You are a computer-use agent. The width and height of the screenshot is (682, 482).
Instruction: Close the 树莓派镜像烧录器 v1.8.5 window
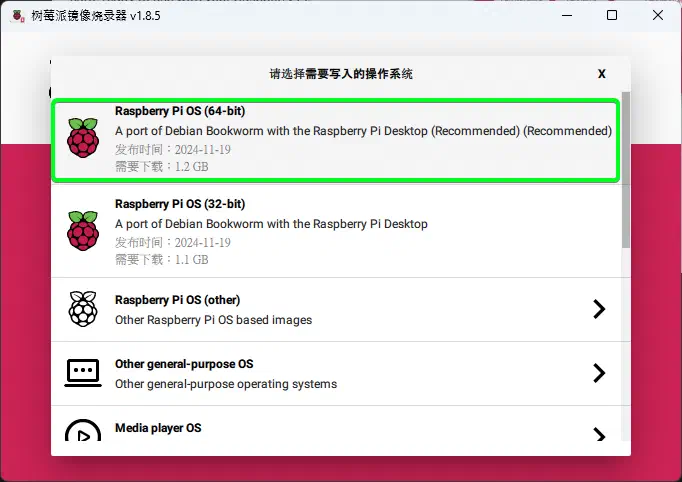pos(658,16)
